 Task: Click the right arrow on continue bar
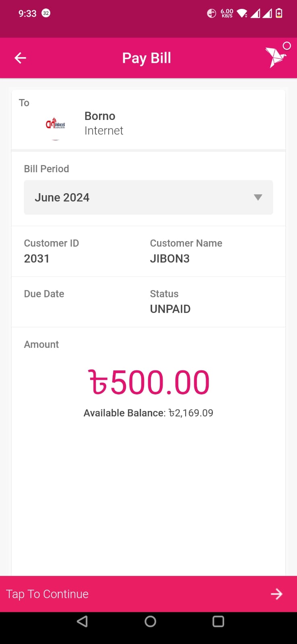click(276, 594)
